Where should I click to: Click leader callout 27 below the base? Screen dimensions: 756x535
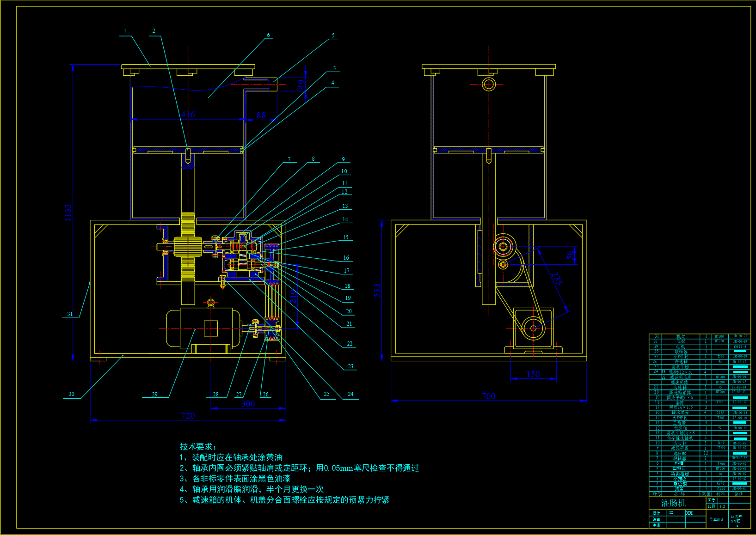(239, 395)
